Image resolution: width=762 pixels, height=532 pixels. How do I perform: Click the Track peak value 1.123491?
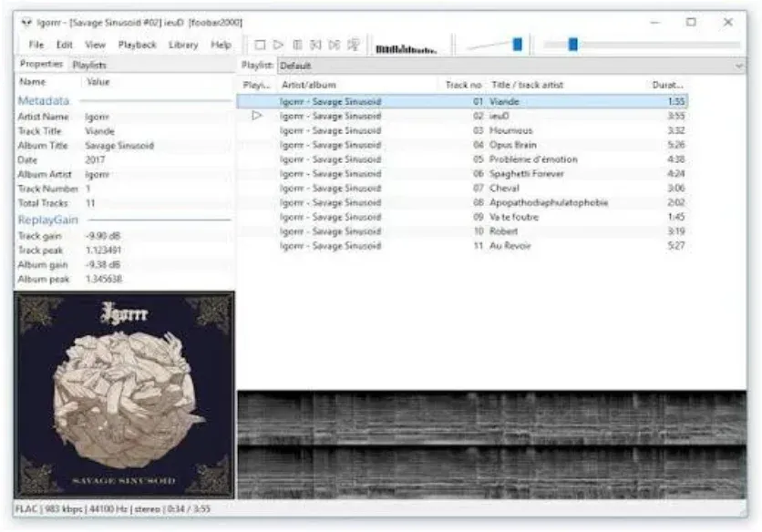[x=104, y=251]
